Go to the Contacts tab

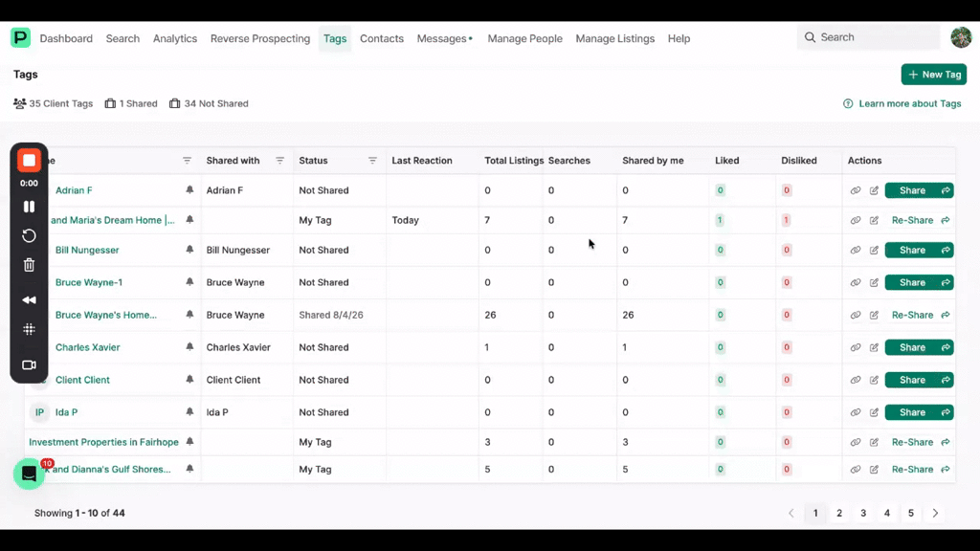[x=381, y=38]
